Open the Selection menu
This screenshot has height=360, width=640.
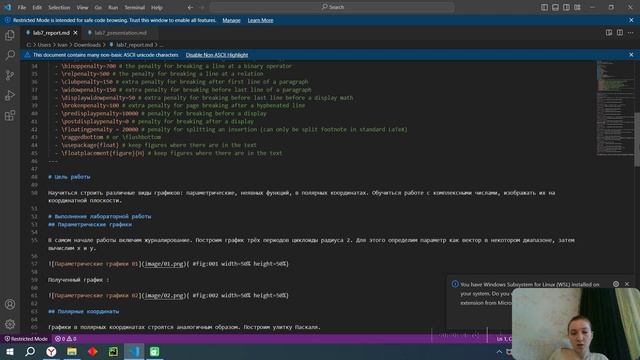pyautogui.click(x=59, y=7)
